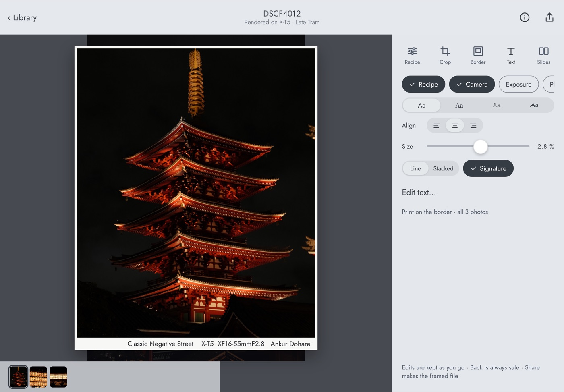Image resolution: width=564 pixels, height=392 pixels.
Task: Show photo info
Action: click(x=525, y=17)
